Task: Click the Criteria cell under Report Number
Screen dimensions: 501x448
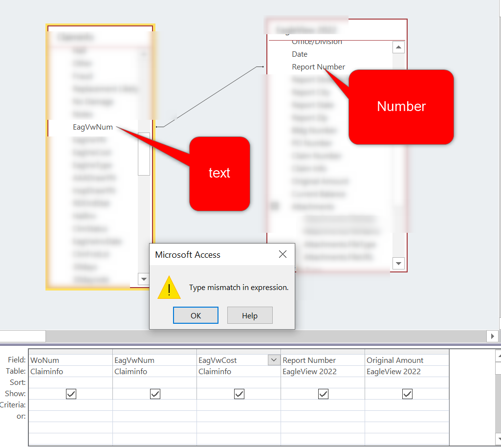Action: pos(323,404)
